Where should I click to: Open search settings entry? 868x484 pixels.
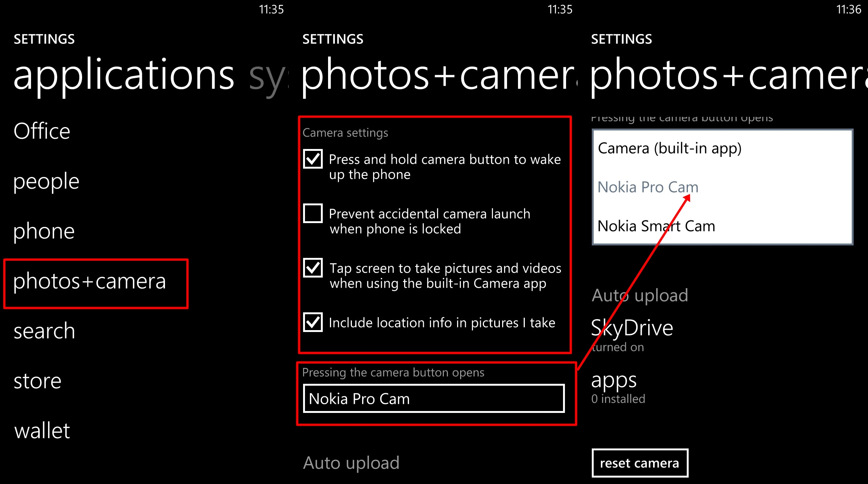click(x=44, y=331)
